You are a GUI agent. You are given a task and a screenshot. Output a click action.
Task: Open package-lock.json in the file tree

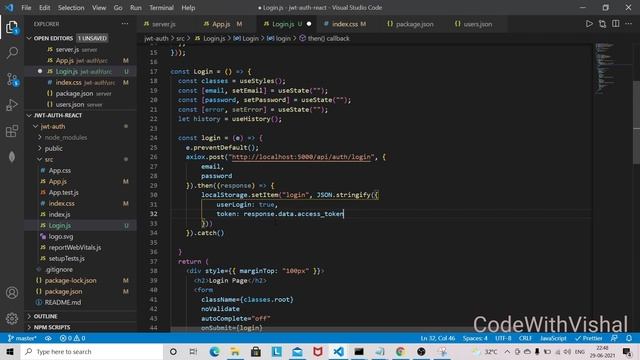tap(70, 281)
